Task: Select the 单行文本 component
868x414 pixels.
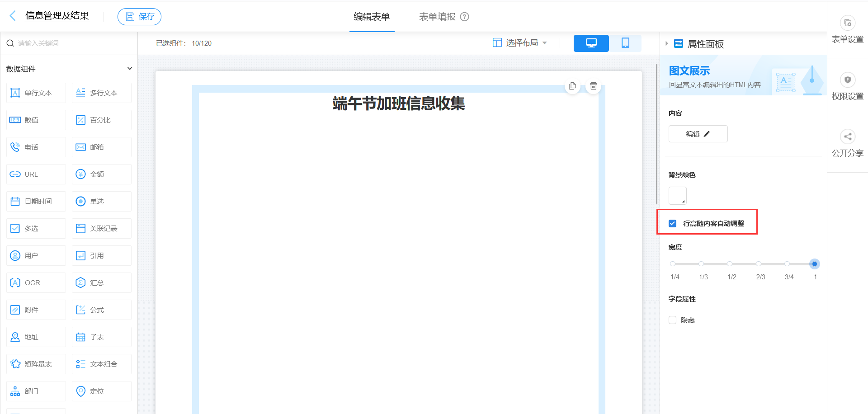Action: click(36, 93)
